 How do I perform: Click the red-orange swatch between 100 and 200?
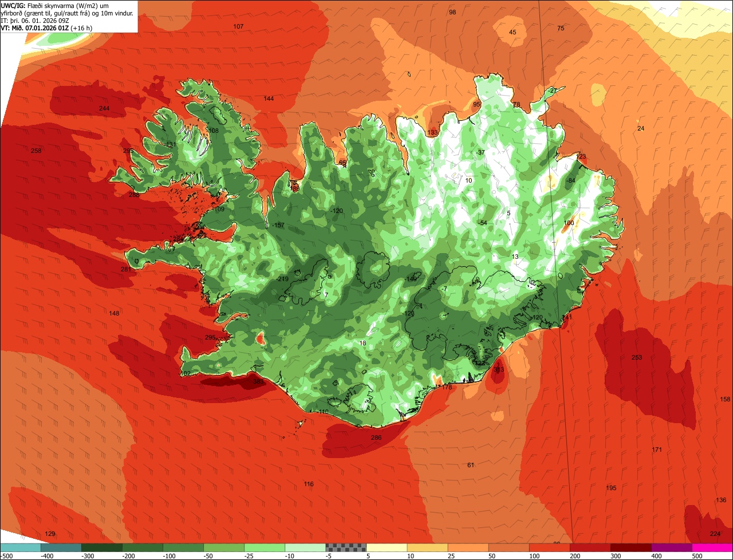[549, 547]
